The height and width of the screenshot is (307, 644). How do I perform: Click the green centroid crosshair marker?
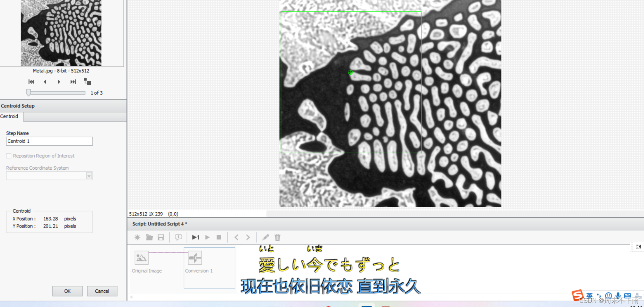[350, 72]
